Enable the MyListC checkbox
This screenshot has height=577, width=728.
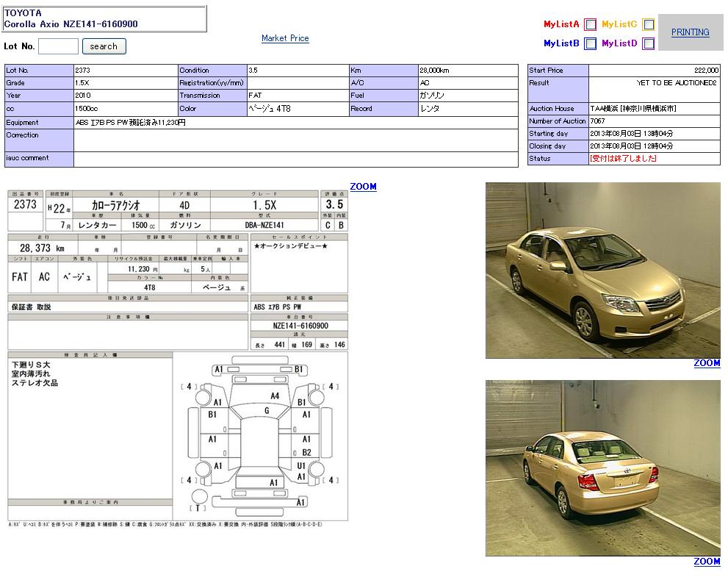[648, 24]
